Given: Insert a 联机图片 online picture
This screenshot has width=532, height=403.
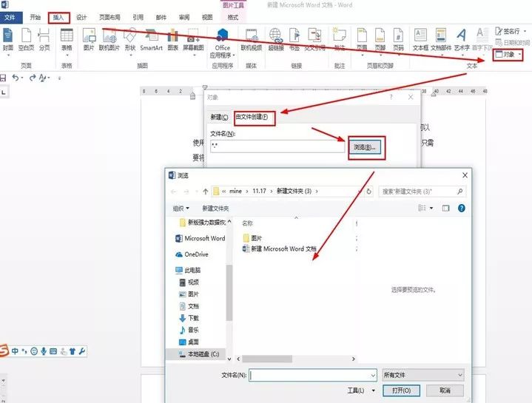Looking at the screenshot, I should click(110, 40).
